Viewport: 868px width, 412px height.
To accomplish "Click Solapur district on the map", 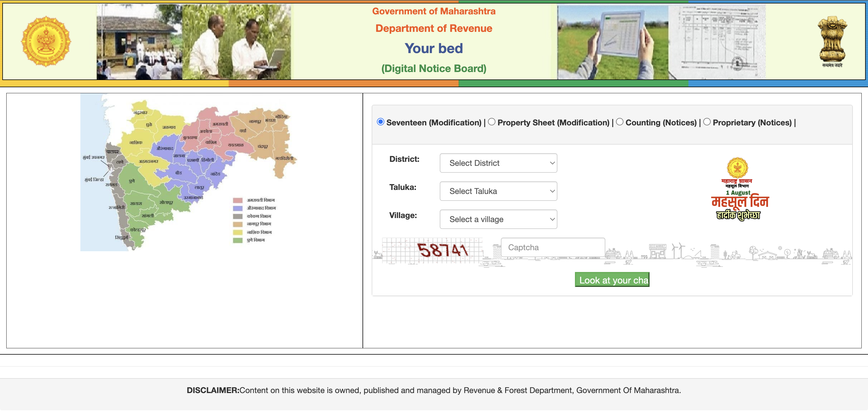I will (x=166, y=203).
